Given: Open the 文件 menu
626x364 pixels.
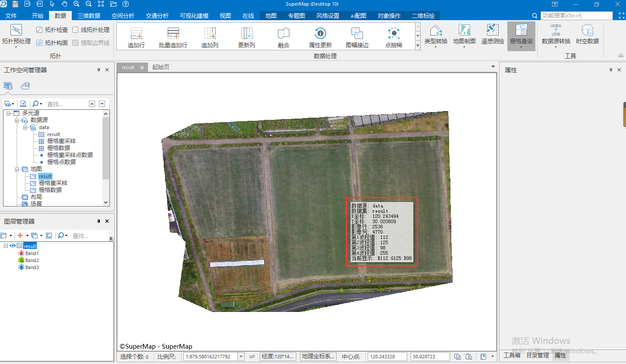Looking at the screenshot, I should coord(11,16).
